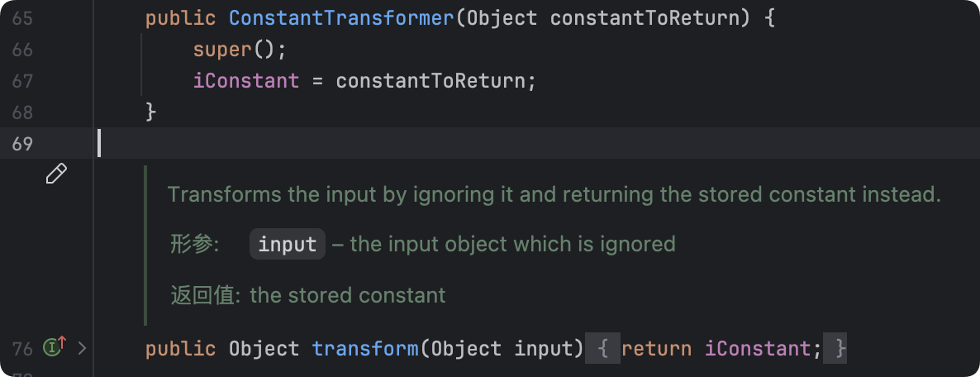Screen dimensions: 980x377
Task: Place the cursor on the closing brace of line 68
Action: tap(150, 112)
